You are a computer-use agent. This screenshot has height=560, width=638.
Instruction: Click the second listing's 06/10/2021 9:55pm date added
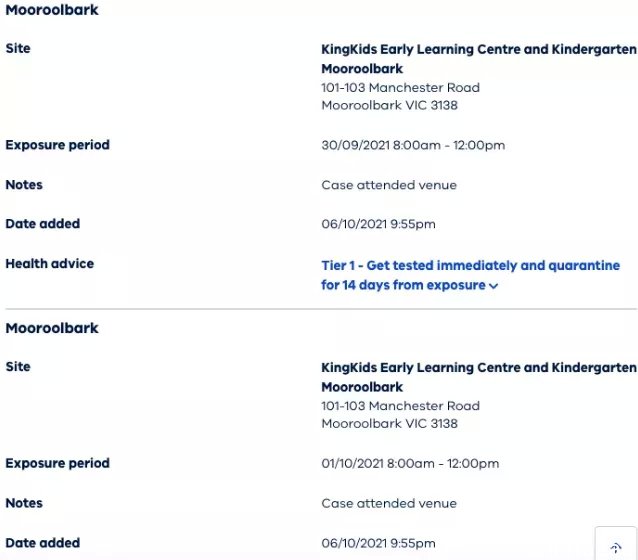coord(378,543)
